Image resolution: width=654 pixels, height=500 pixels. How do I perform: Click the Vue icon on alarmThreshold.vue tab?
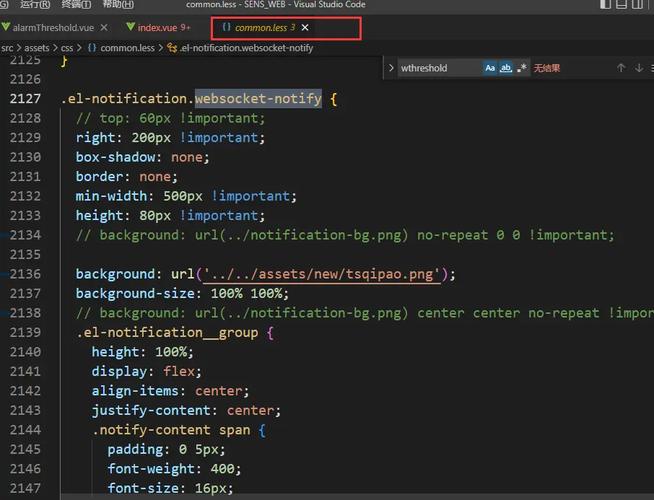point(6,27)
